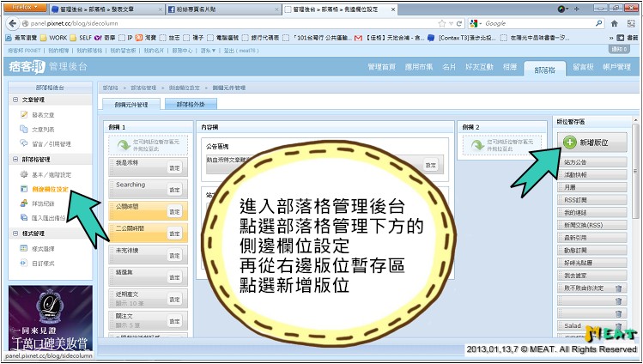The image size is (643, 364).
Task: Collapse the 樣式管理 sidebar section
Action: pos(15,234)
